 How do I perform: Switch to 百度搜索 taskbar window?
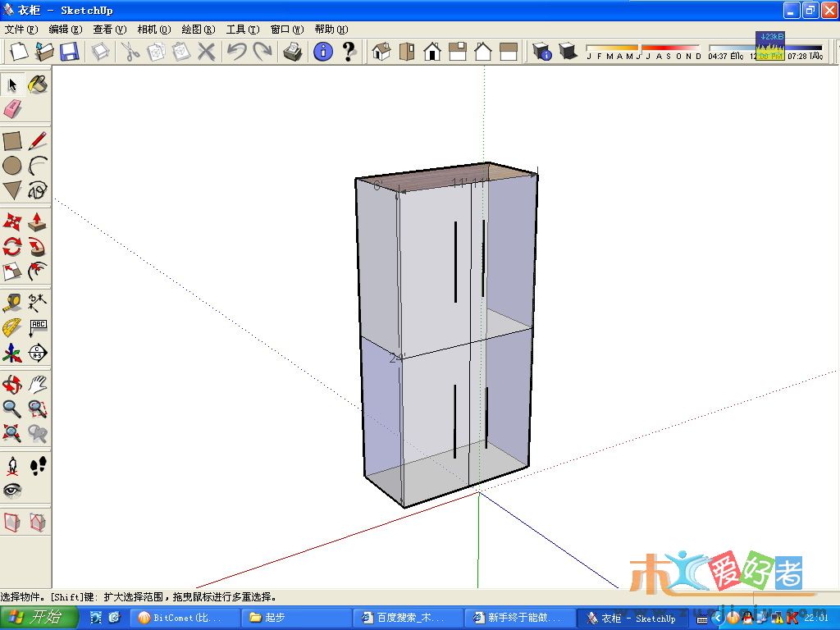[407, 618]
